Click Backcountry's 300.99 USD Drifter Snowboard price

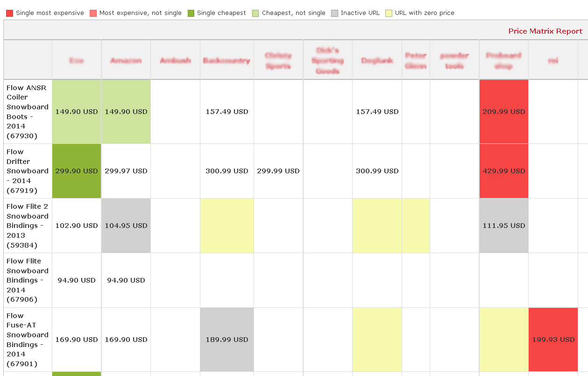coord(227,171)
